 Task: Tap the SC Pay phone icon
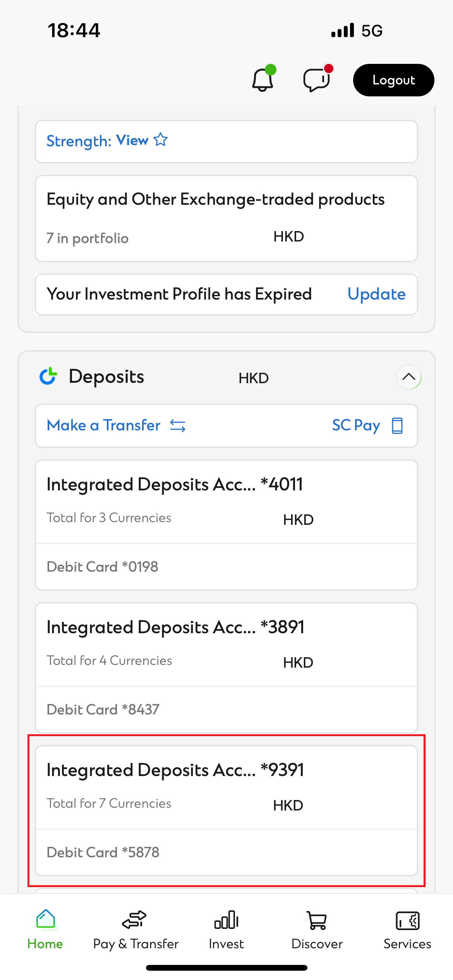pyautogui.click(x=397, y=426)
